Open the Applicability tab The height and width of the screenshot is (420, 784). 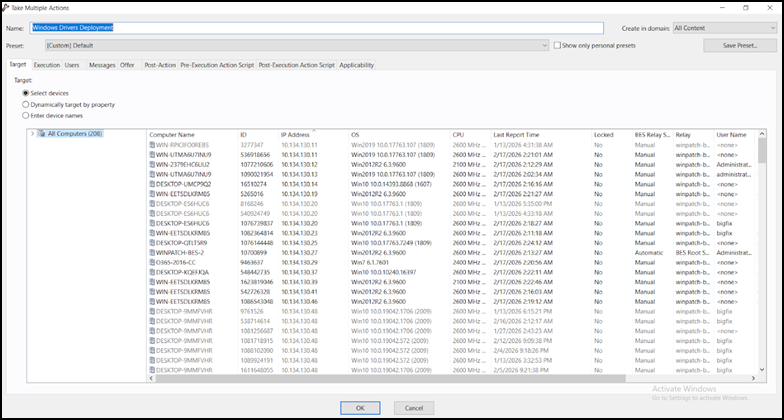tap(357, 64)
